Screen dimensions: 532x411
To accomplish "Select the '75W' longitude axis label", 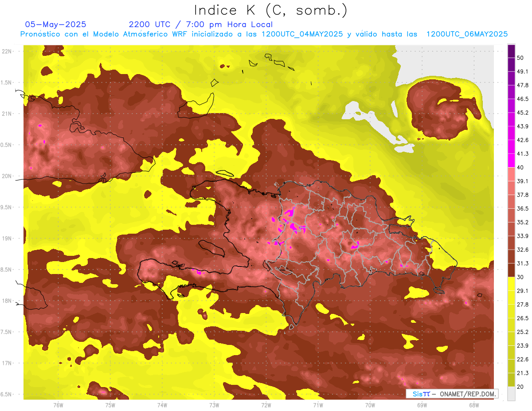I will (110, 405).
